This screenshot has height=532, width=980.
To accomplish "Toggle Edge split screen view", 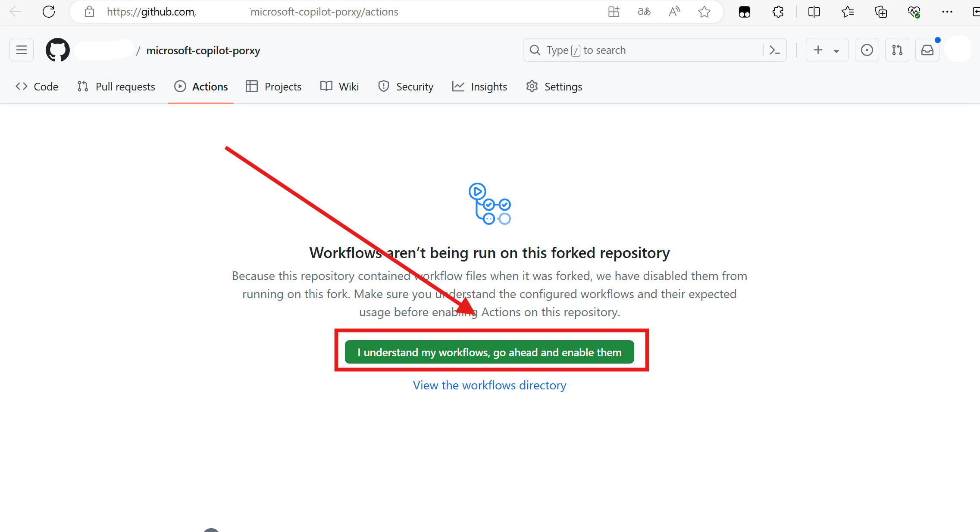I will click(814, 12).
